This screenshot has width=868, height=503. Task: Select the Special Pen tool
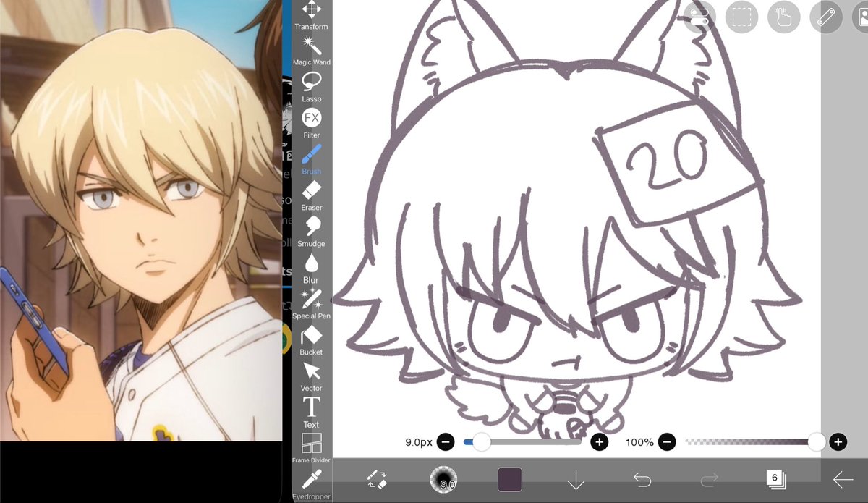311,304
